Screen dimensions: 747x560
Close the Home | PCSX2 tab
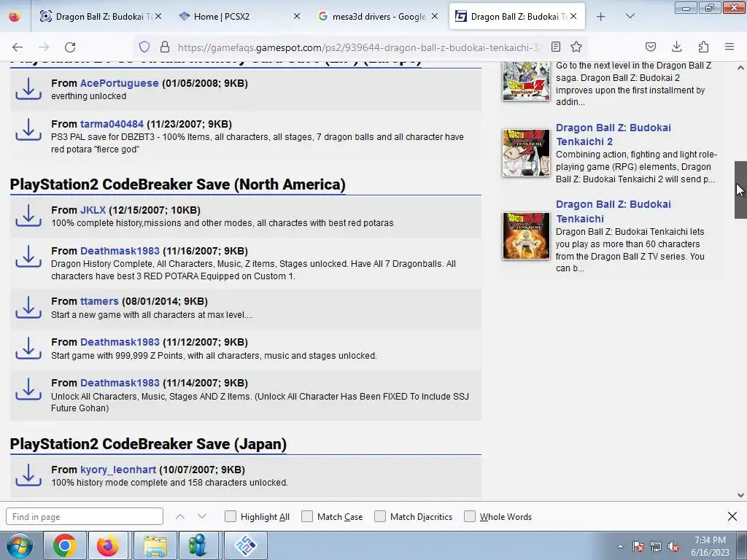click(297, 16)
